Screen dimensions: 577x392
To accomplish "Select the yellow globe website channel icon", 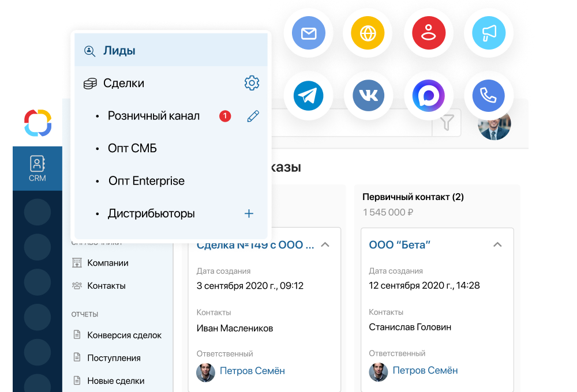I will click(368, 33).
